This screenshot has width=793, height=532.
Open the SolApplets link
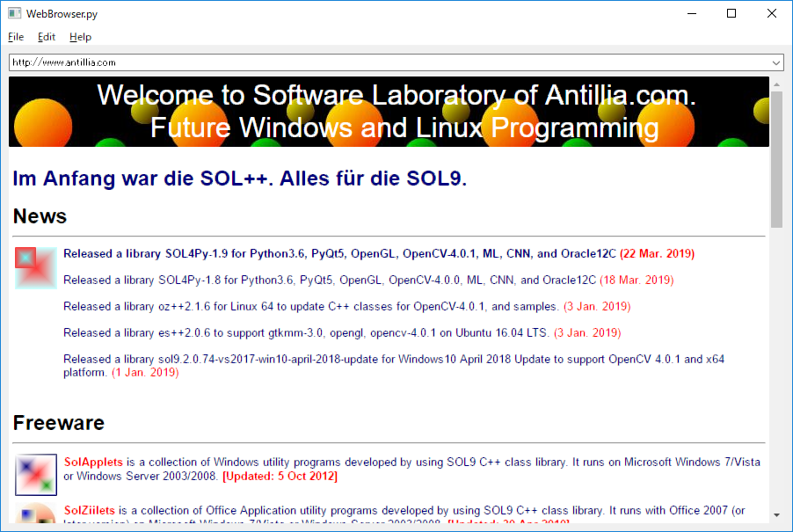pos(93,462)
